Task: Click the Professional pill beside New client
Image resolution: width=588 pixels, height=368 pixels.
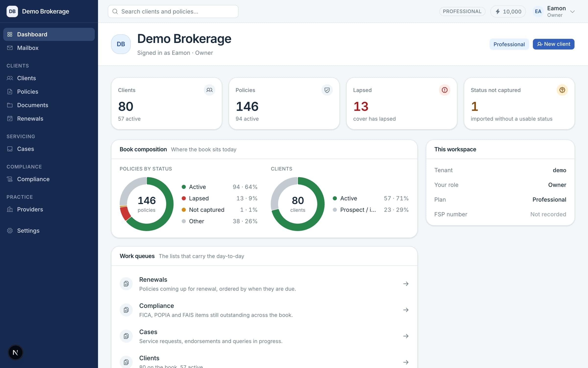Action: click(509, 44)
